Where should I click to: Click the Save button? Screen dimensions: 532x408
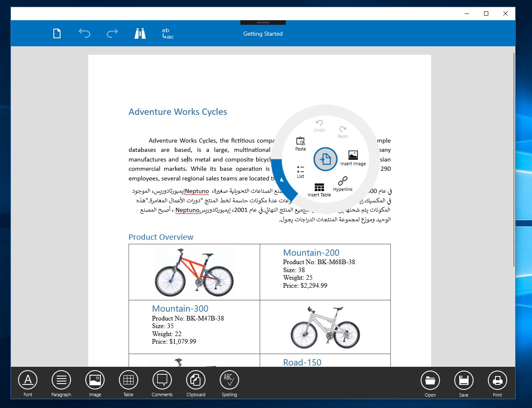pos(464,384)
